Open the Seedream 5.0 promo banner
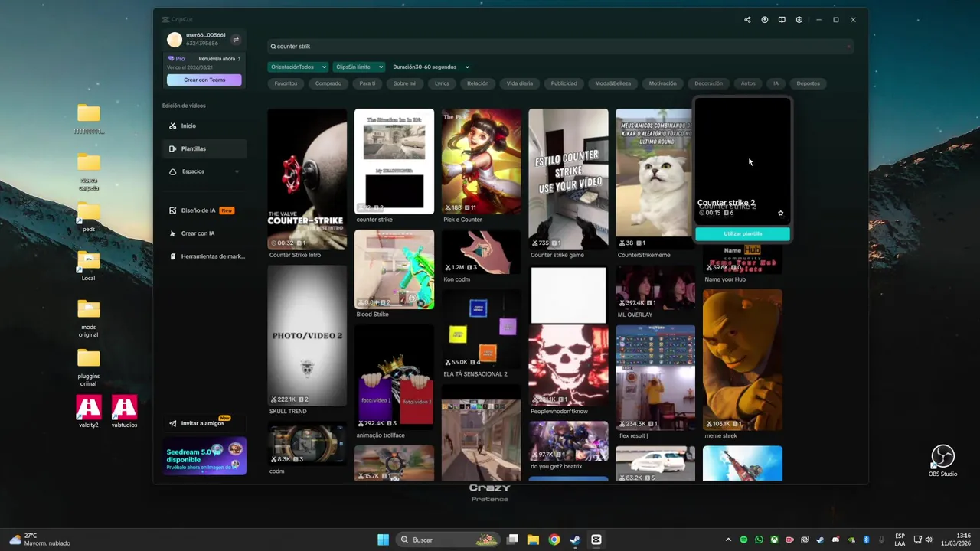980x551 pixels. pos(204,456)
